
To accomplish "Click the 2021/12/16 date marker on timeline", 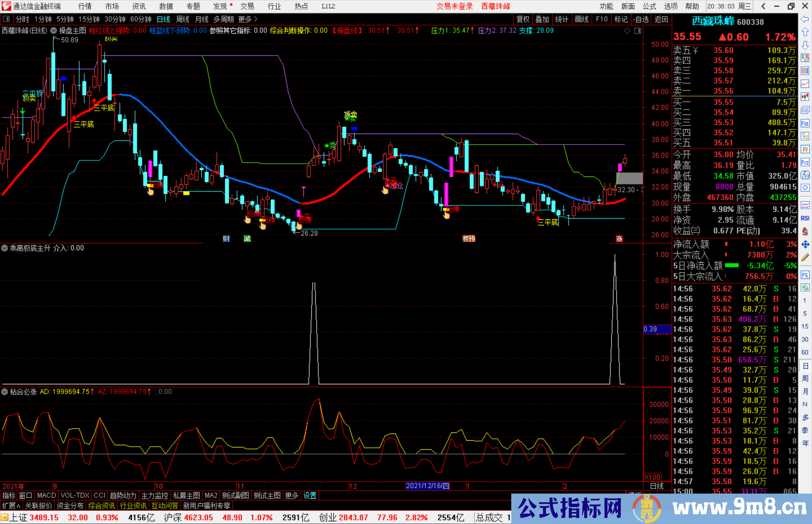I will pyautogui.click(x=427, y=486).
